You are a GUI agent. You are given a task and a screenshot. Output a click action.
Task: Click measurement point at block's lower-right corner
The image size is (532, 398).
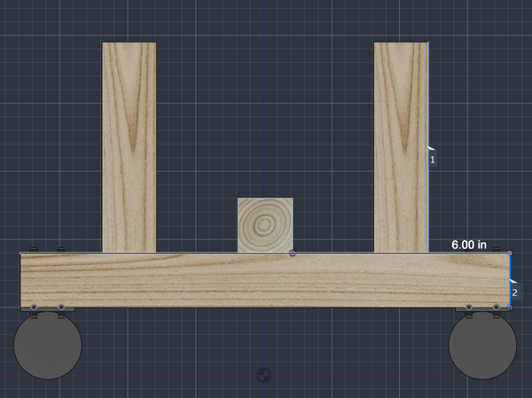(x=293, y=254)
